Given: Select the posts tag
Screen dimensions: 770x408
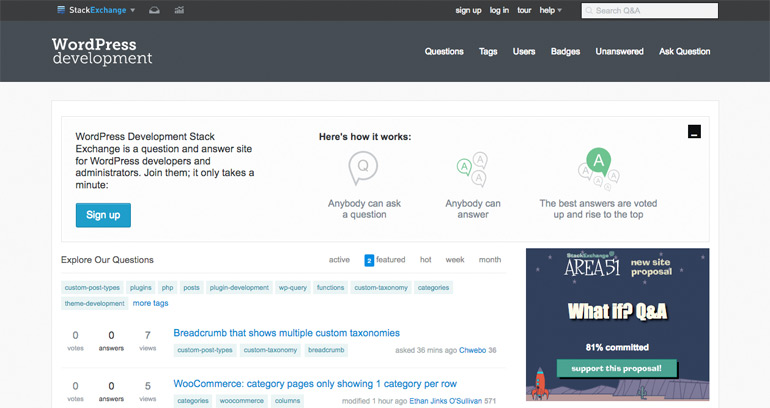Looking at the screenshot, I should point(192,288).
